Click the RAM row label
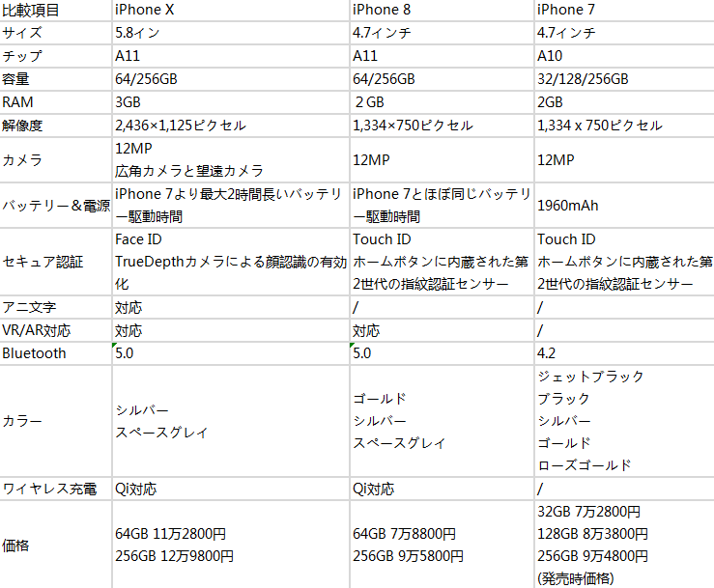Image resolution: width=714 pixels, height=588 pixels. pyautogui.click(x=55, y=102)
